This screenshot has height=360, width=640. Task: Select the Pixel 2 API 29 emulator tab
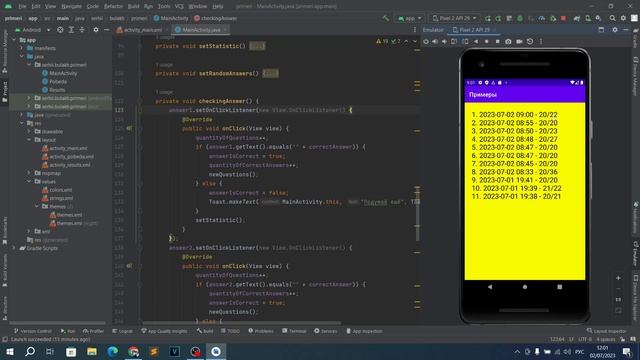pyautogui.click(x=474, y=30)
